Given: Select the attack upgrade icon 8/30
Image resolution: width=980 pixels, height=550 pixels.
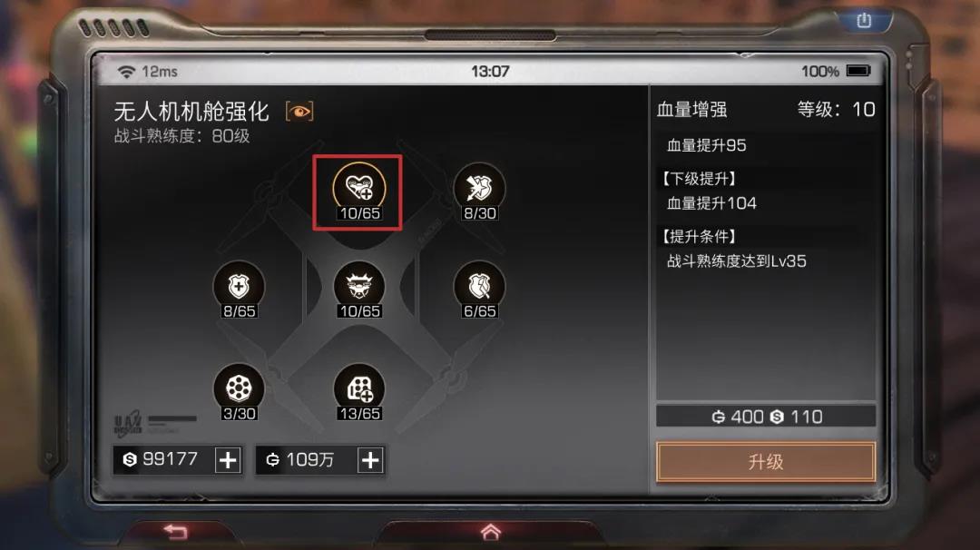Looking at the screenshot, I should [479, 192].
